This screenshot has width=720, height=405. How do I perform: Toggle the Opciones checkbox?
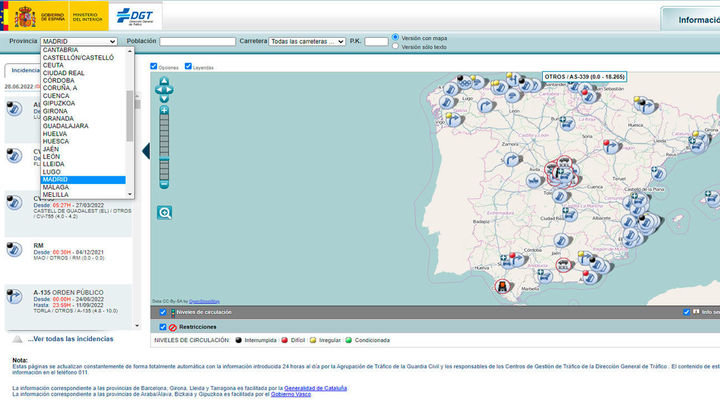point(154,67)
